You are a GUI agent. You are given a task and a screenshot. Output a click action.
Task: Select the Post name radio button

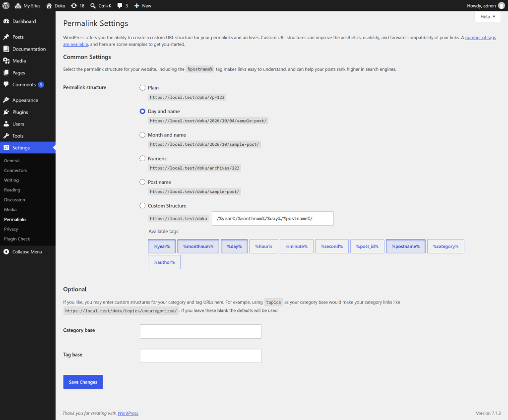(142, 182)
